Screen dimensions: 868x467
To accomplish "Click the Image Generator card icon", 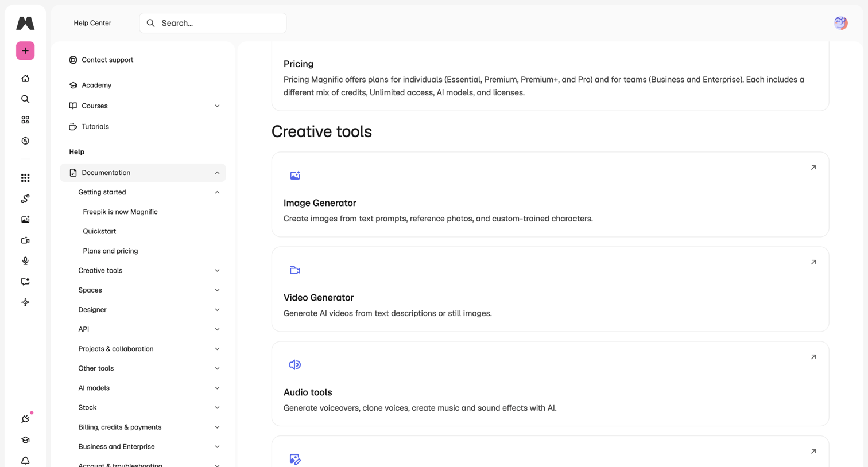I will tap(295, 176).
